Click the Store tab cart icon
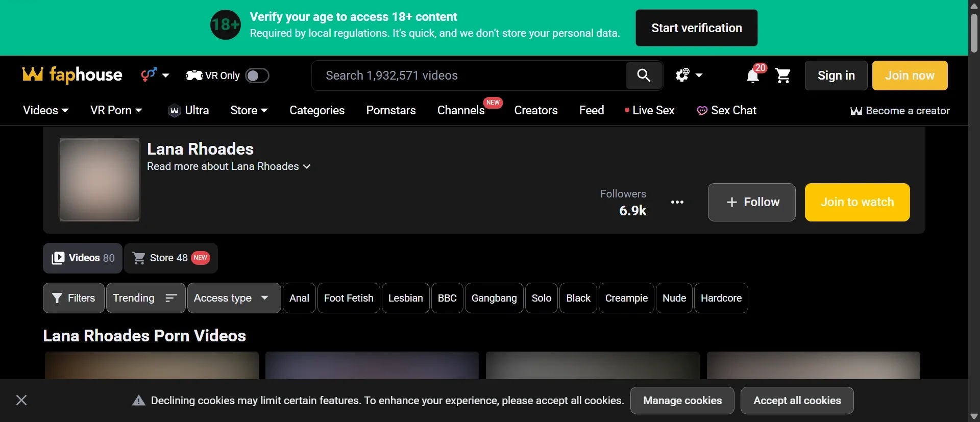The image size is (980, 422). point(139,258)
